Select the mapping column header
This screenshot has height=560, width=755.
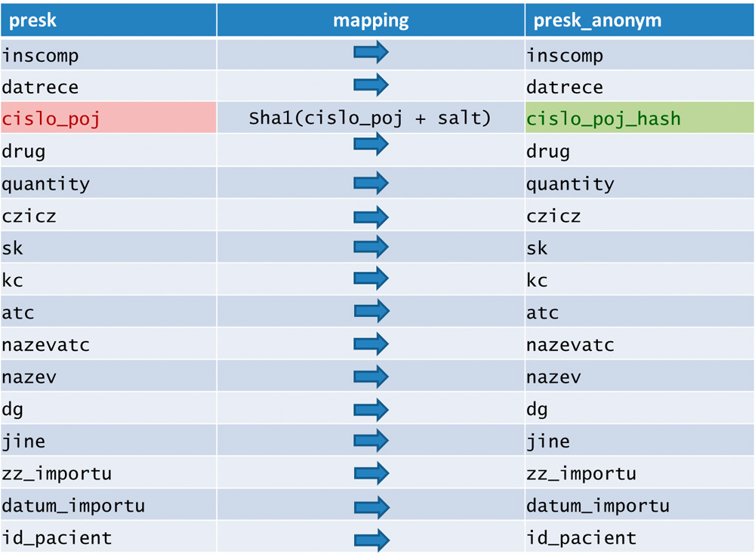tap(371, 20)
